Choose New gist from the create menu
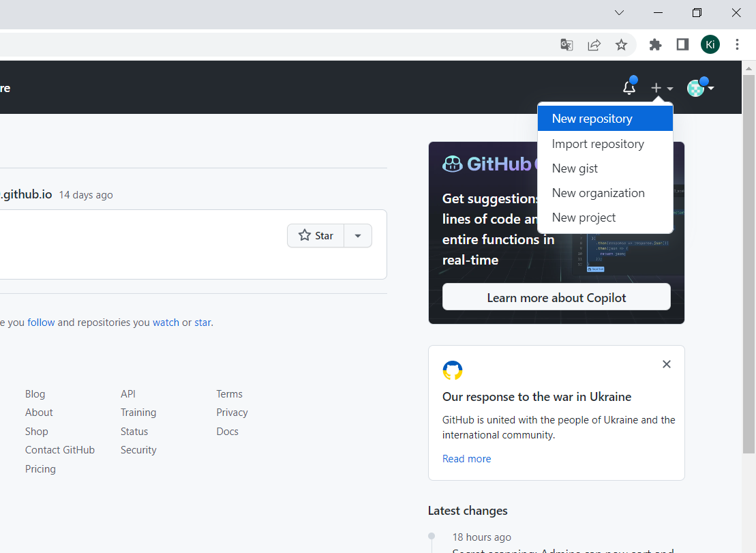This screenshot has height=553, width=756. click(575, 168)
